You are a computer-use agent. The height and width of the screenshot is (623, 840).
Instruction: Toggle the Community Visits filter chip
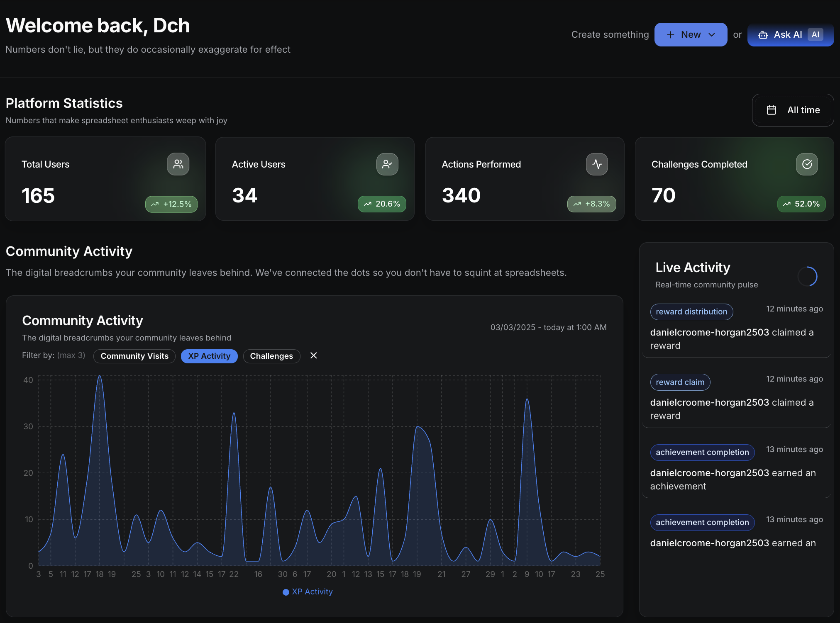pos(134,356)
